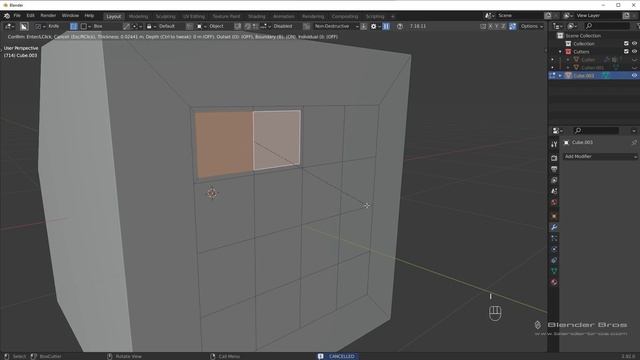The height and width of the screenshot is (360, 640).
Task: Toggle the Z axis mirror button
Action: click(504, 26)
